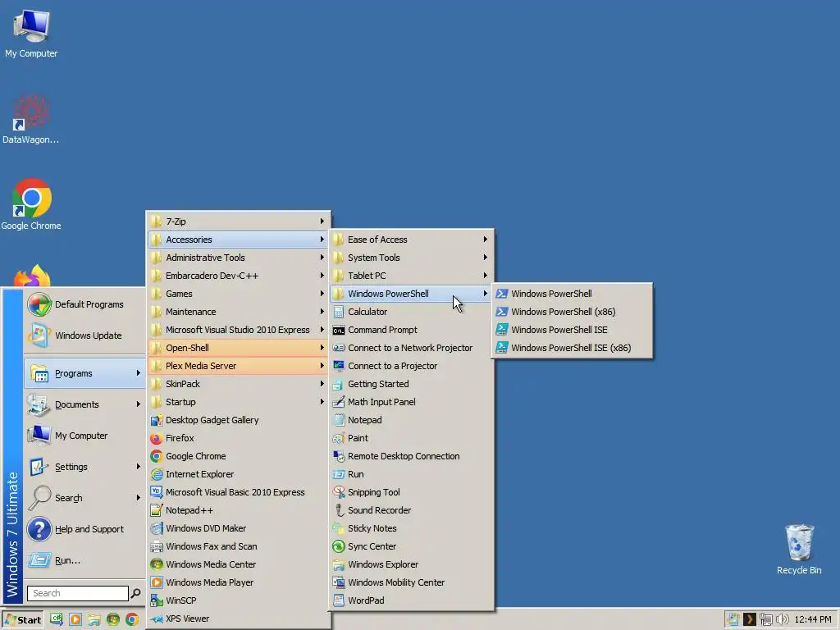Image resolution: width=840 pixels, height=630 pixels.
Task: Start Windows PowerShell ISE
Action: point(572,330)
